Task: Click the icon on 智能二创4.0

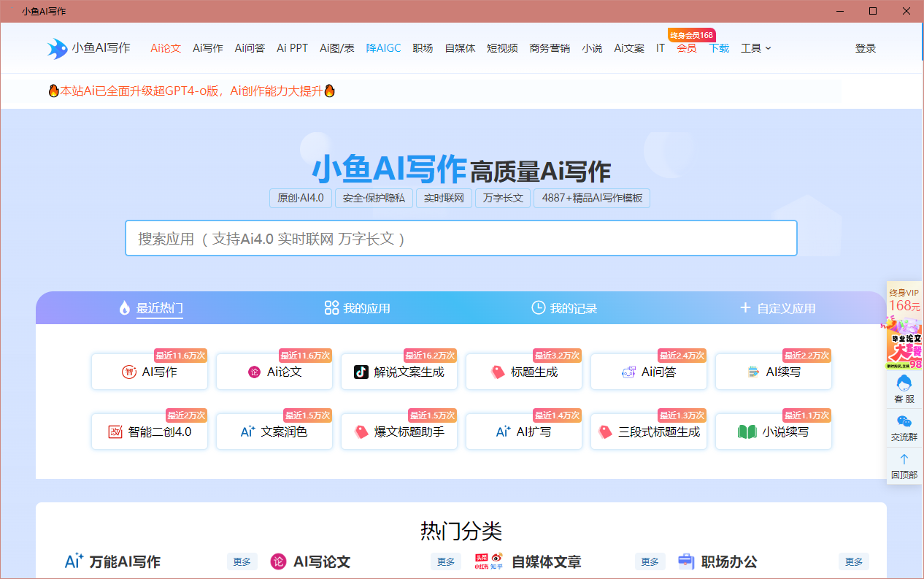Action: (x=115, y=432)
